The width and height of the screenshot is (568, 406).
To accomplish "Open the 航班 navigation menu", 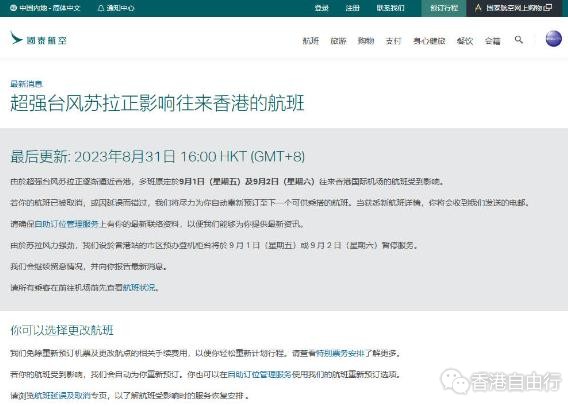I will point(311,41).
